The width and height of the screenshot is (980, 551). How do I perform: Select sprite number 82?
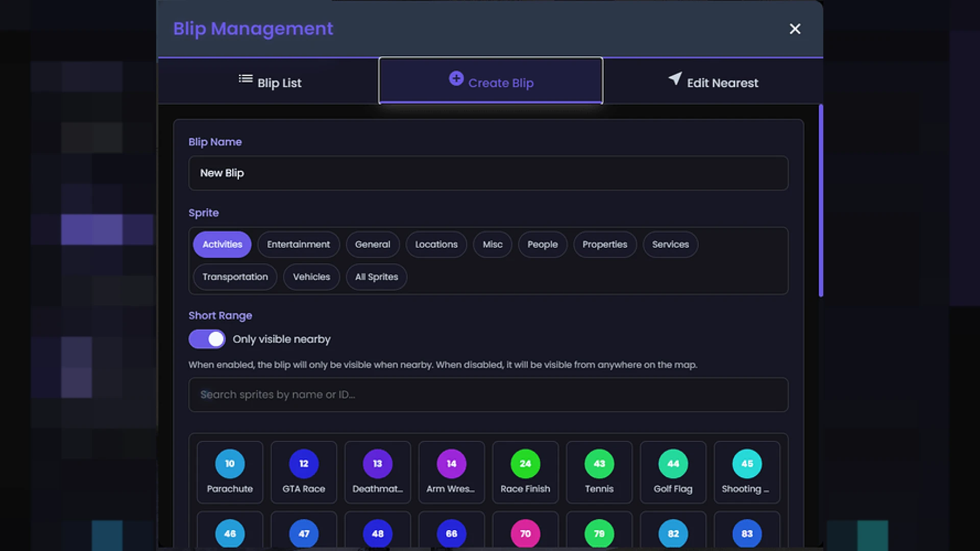[673, 531]
